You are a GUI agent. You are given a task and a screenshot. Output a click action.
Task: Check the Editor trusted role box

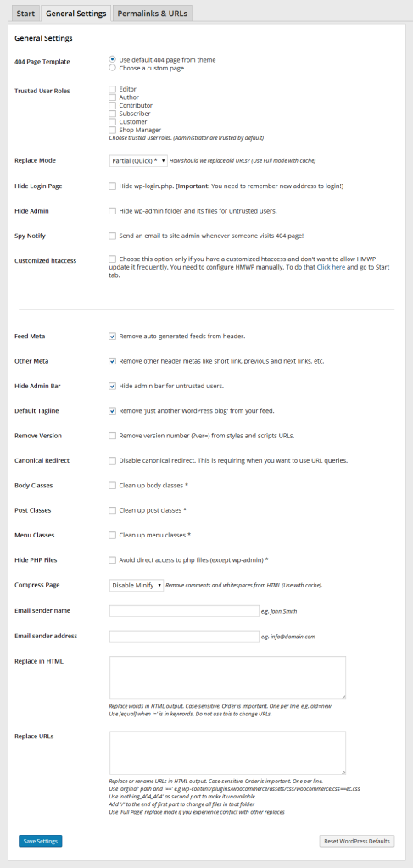click(x=113, y=88)
